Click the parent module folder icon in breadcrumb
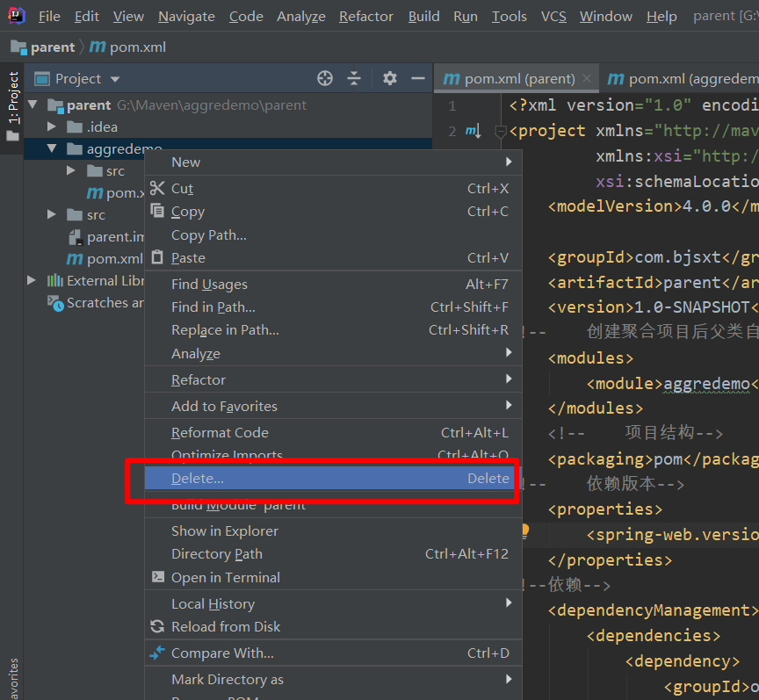This screenshot has width=759, height=700. [18, 47]
